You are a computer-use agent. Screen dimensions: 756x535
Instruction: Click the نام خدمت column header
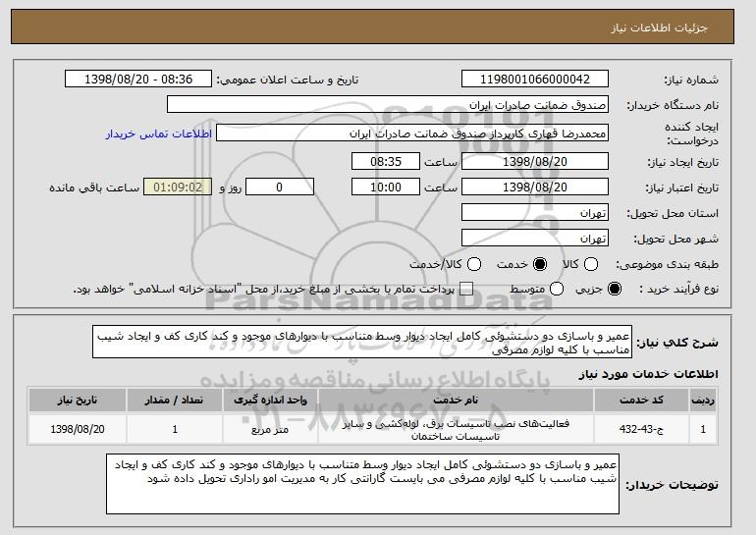[x=456, y=401]
